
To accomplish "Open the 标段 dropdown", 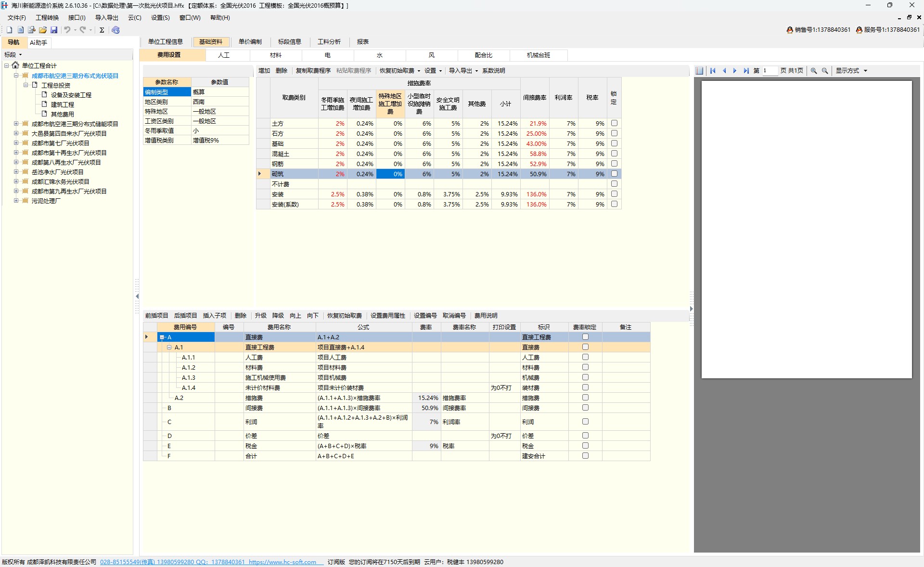I will tap(13, 55).
